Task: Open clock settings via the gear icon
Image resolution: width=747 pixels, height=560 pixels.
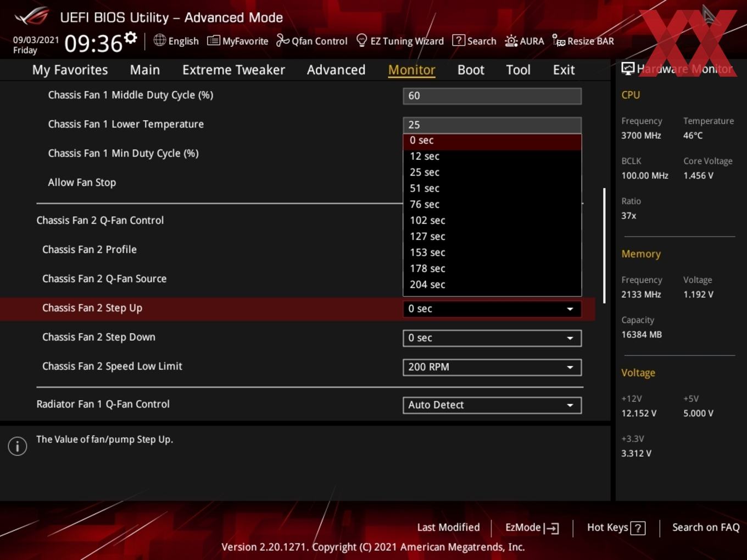Action: click(x=130, y=38)
